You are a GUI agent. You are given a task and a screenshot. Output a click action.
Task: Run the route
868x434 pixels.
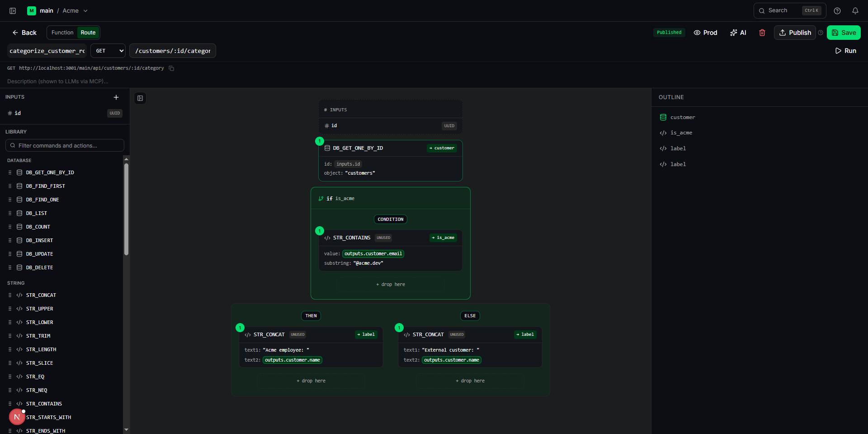click(x=845, y=51)
